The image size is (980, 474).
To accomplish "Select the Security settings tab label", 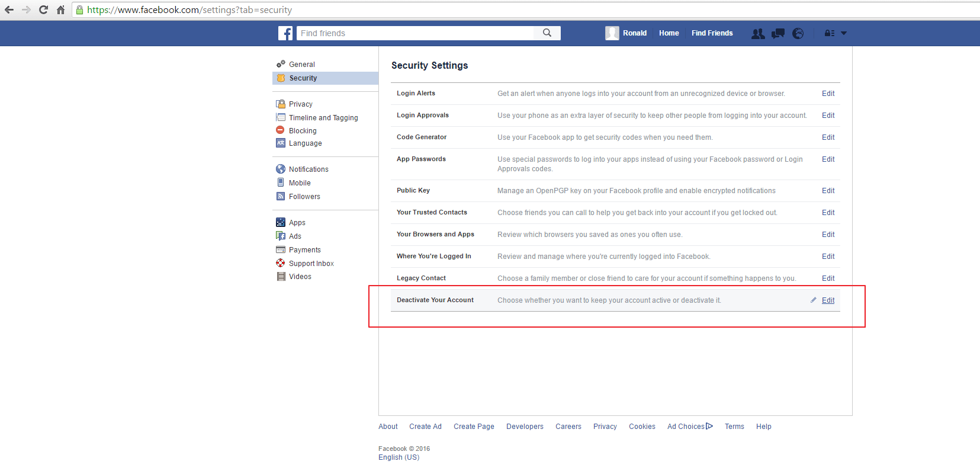I will (303, 78).
